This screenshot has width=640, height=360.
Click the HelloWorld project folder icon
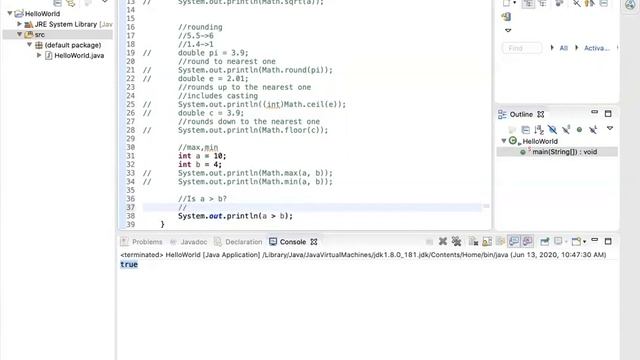point(19,14)
